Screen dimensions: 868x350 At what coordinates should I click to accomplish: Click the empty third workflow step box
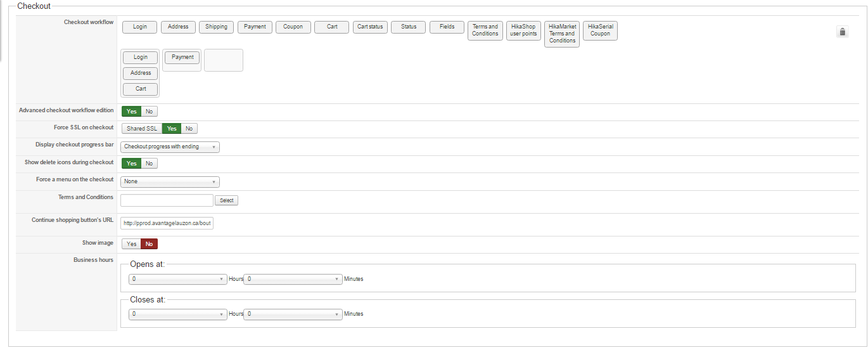(224, 60)
